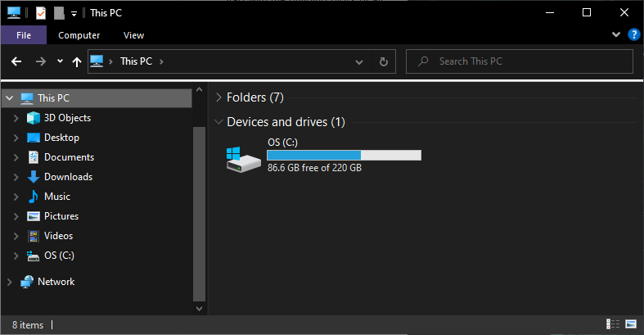Open the View ribbon tab
This screenshot has width=644, height=335.
point(133,35)
